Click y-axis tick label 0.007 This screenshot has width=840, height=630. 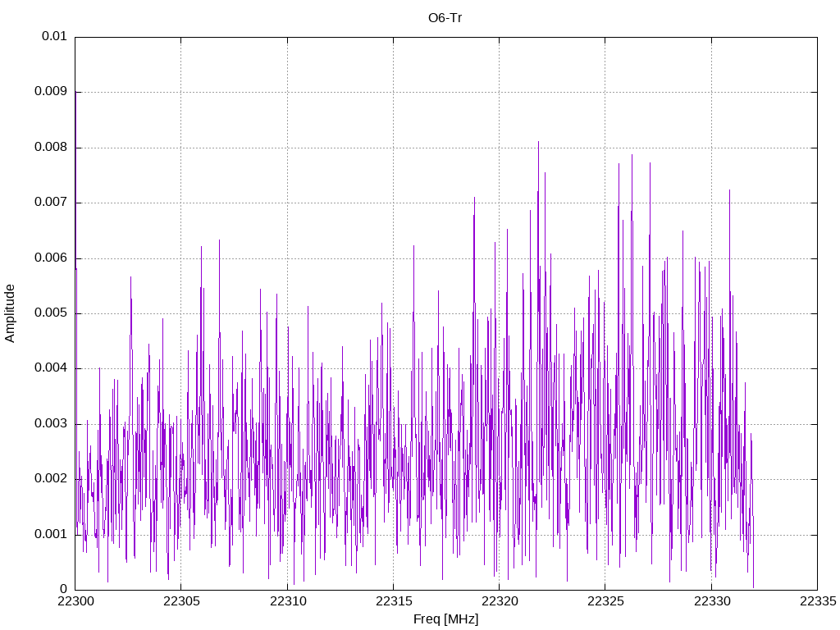tap(51, 203)
